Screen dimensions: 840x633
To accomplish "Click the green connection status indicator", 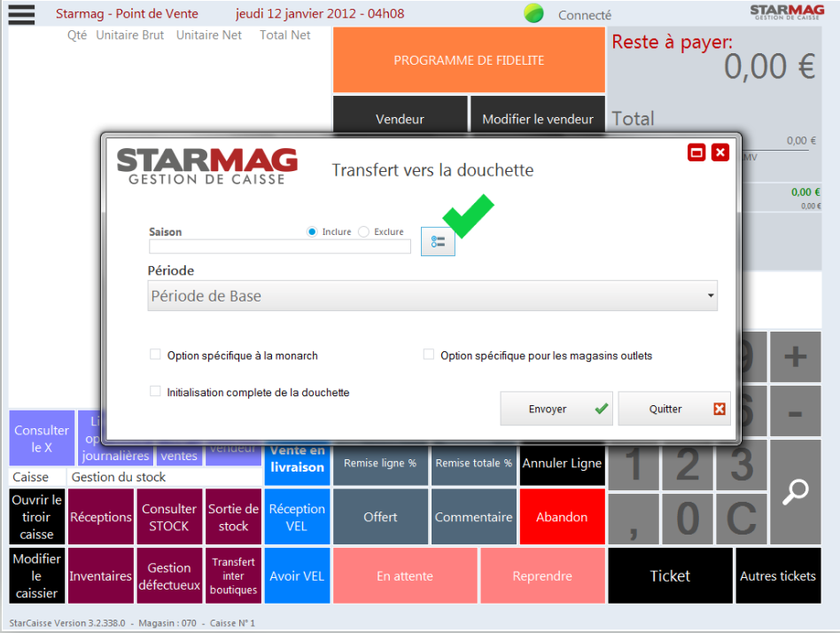I will pyautogui.click(x=533, y=13).
